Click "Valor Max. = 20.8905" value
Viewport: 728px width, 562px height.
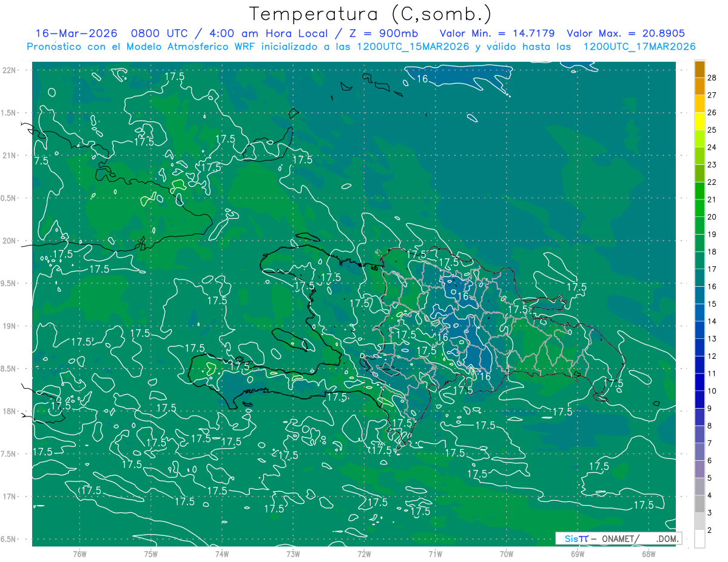[x=625, y=33]
